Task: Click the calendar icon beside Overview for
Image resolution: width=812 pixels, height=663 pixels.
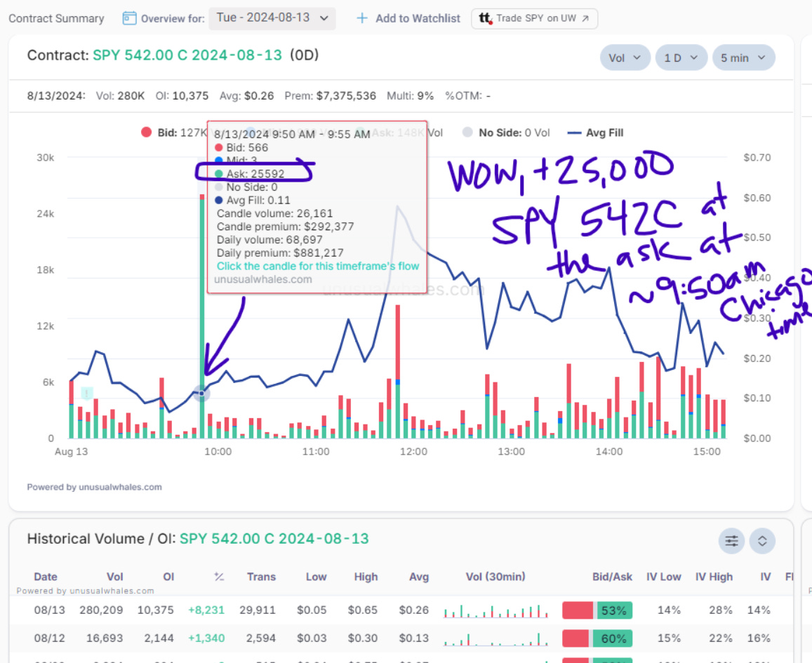Action: (129, 18)
